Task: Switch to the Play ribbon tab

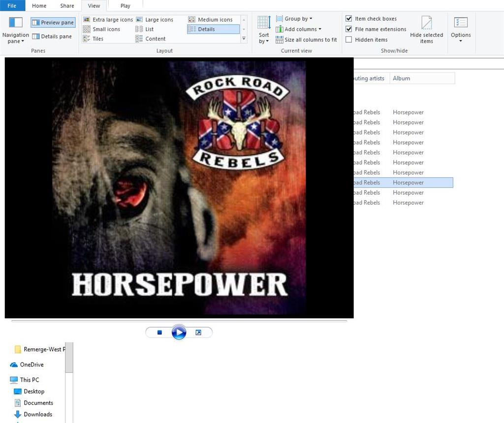Action: (126, 6)
